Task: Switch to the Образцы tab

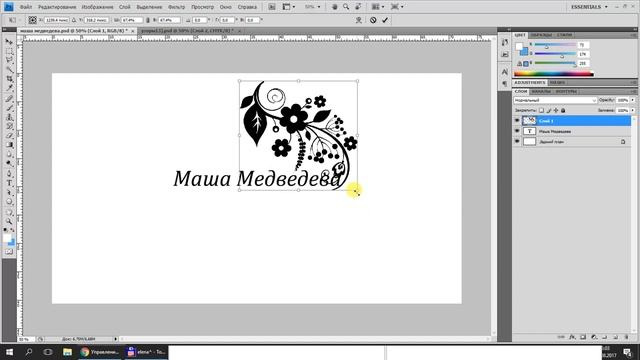Action: coord(541,35)
